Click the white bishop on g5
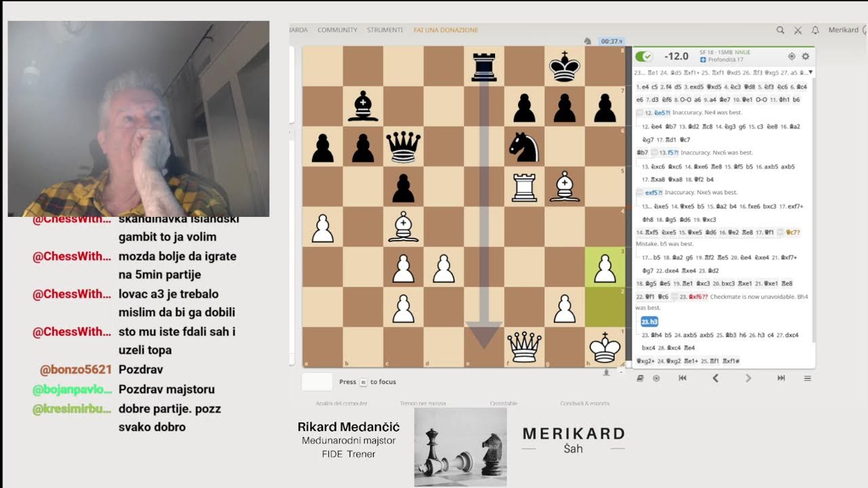This screenshot has width=868, height=488. (564, 187)
